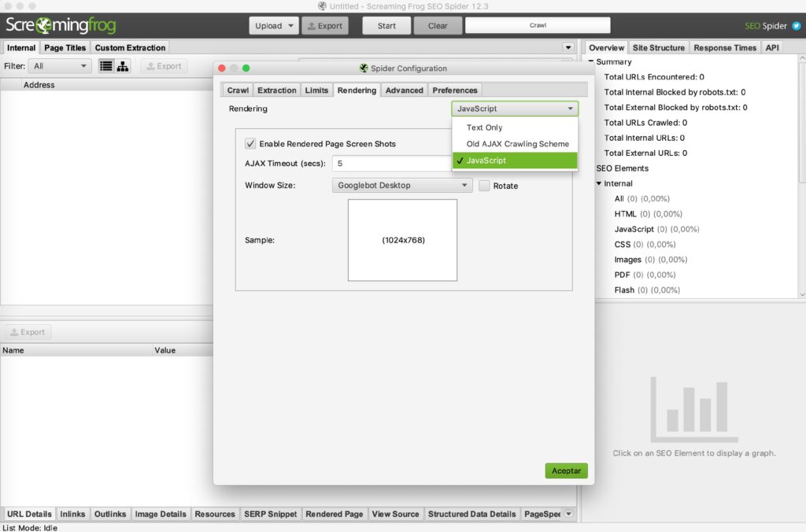Click the 1024x768 sample preview
The image size is (806, 532).
(402, 240)
